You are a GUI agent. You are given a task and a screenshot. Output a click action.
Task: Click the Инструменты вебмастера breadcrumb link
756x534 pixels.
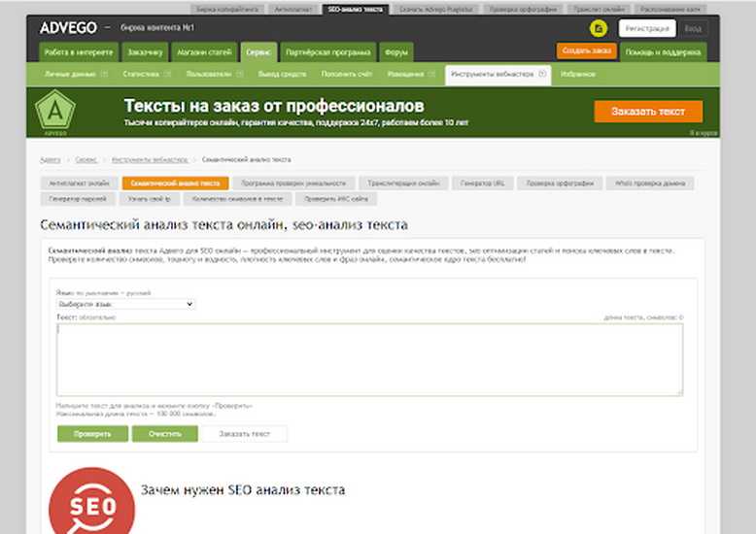pyautogui.click(x=150, y=159)
